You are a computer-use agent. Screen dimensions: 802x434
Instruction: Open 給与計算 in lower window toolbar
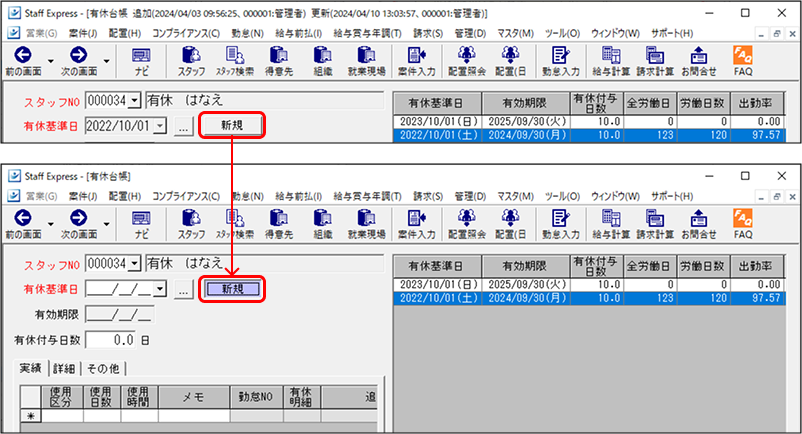coord(611,224)
